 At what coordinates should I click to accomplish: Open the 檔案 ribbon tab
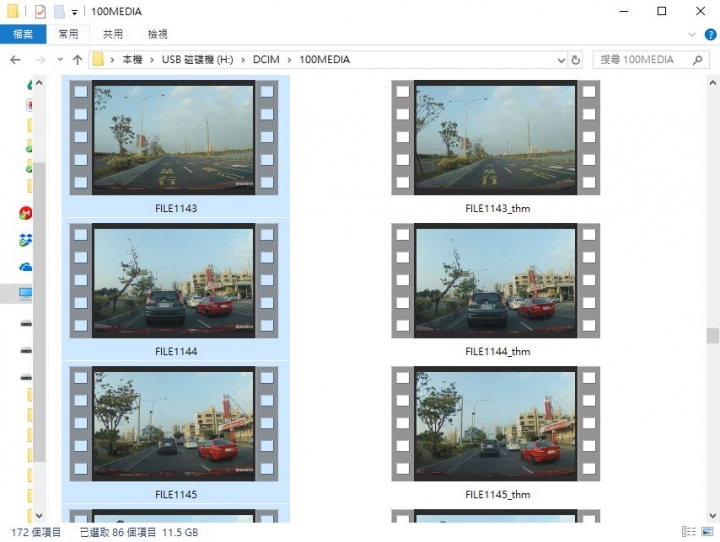pos(23,34)
